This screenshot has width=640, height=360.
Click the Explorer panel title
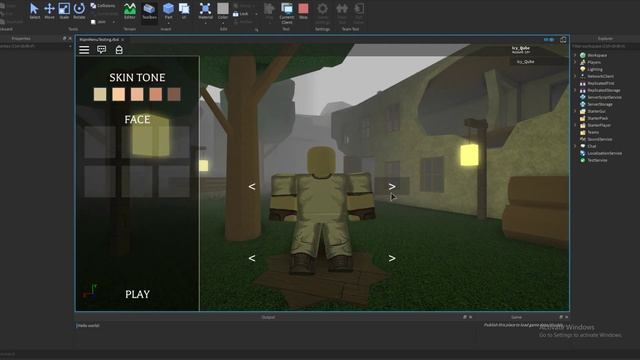point(605,38)
